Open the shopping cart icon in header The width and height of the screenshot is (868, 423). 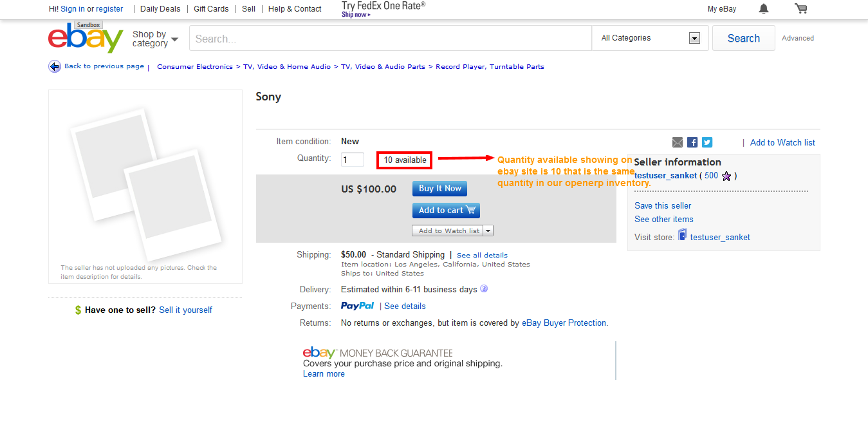tap(801, 8)
